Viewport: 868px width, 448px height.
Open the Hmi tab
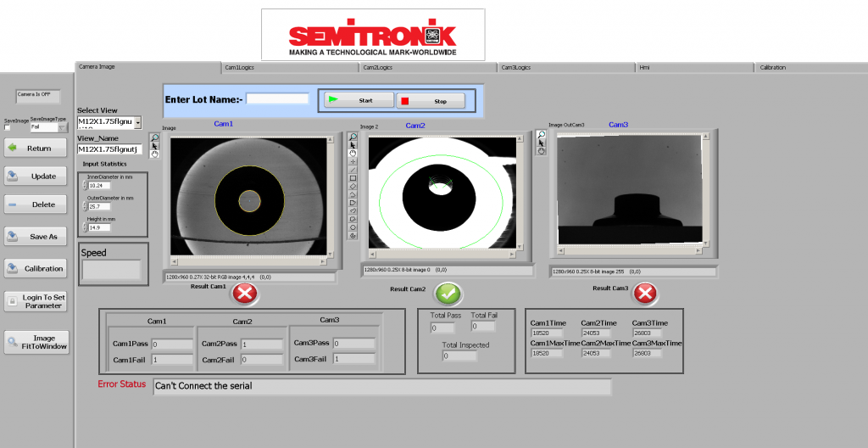tap(644, 67)
